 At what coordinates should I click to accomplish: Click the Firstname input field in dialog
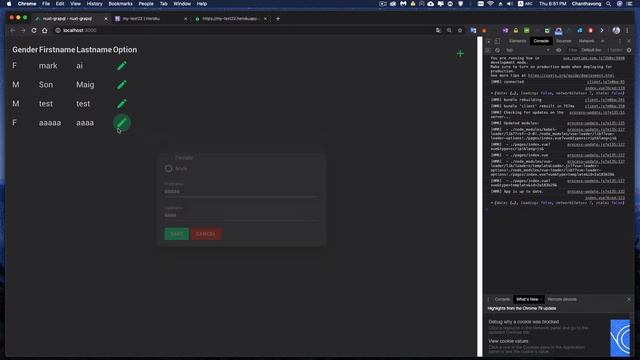[x=241, y=191]
